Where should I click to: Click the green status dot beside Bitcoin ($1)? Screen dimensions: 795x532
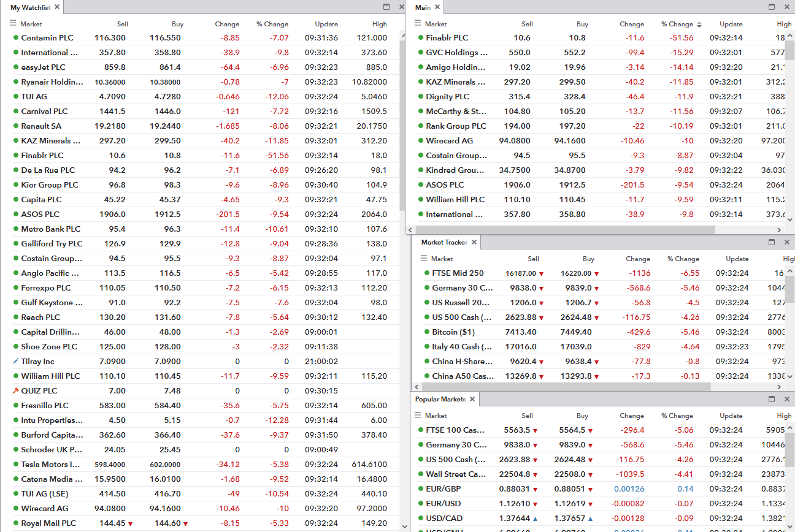coord(427,332)
